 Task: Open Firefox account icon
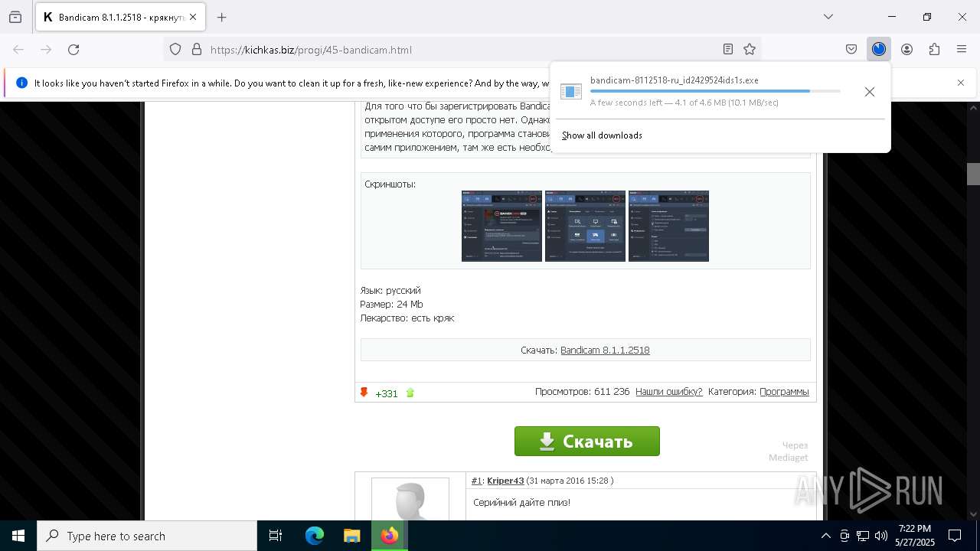click(906, 50)
